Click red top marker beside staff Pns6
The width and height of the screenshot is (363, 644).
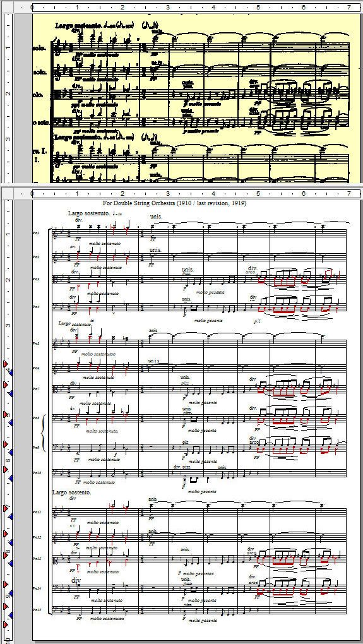pyautogui.click(x=5, y=364)
